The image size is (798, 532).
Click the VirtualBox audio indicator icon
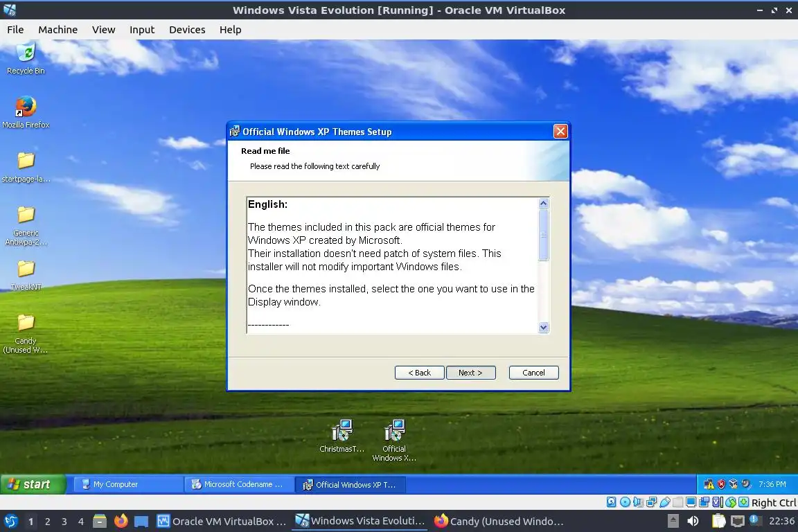(x=638, y=502)
